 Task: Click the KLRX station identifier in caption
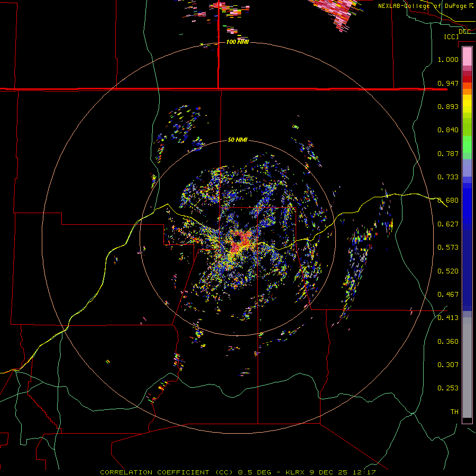click(296, 472)
